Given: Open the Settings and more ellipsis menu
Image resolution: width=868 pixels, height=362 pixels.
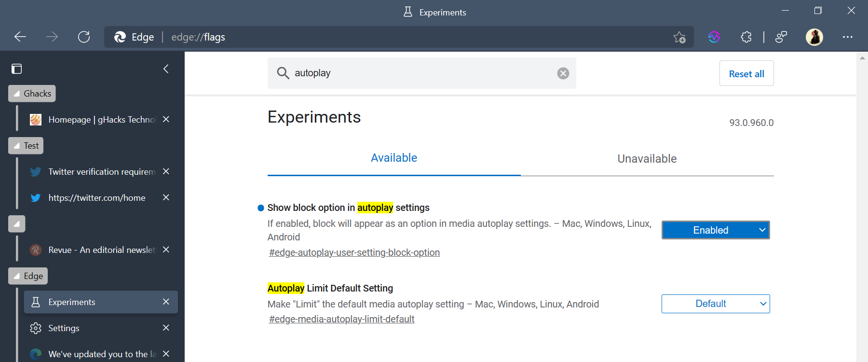Looking at the screenshot, I should coord(848,37).
